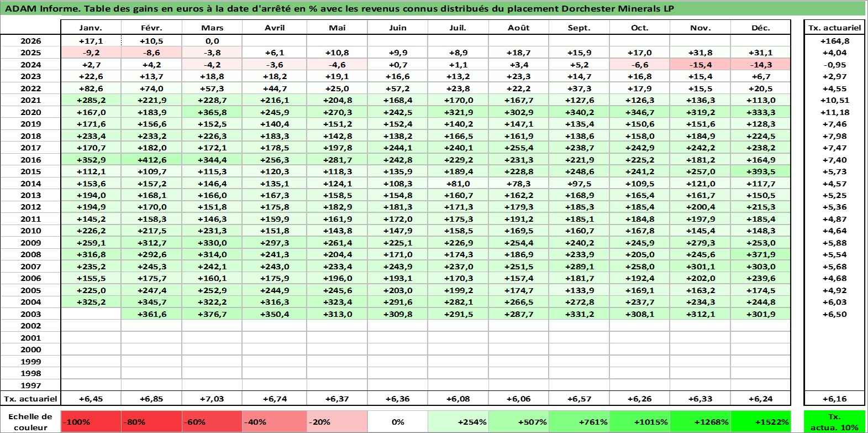868x433 pixels.
Task: Select the 2008 row label
Action: click(30, 254)
